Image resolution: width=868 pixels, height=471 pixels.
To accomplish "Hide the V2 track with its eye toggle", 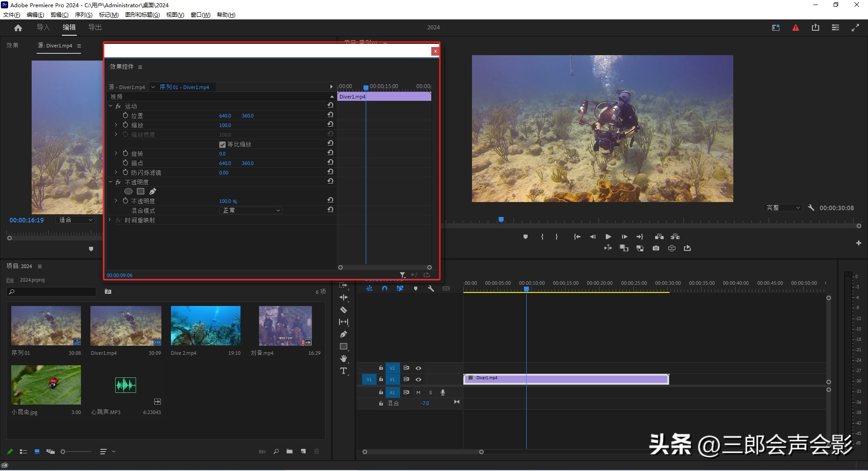I will [x=419, y=368].
